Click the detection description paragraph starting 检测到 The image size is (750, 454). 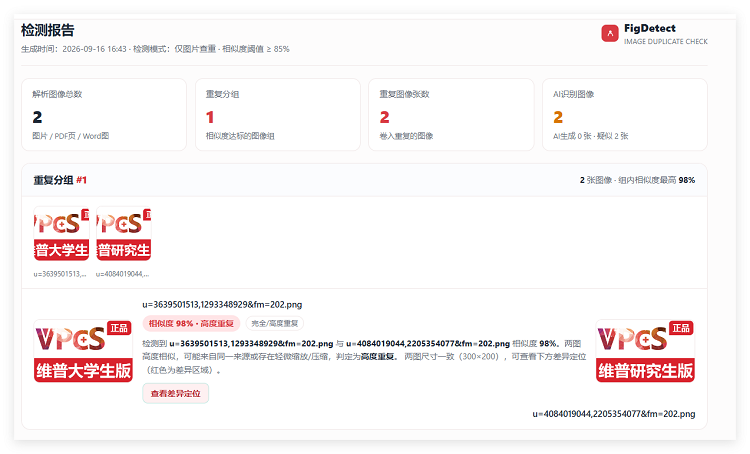tap(364, 357)
